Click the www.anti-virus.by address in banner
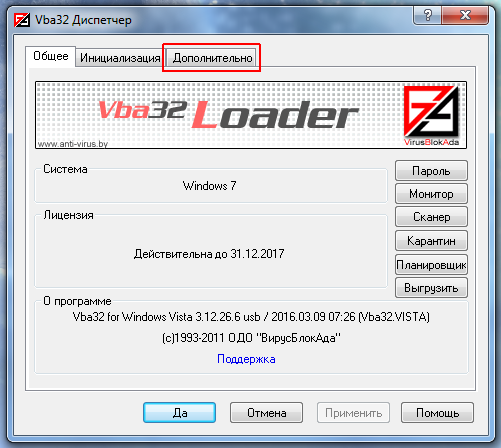This screenshot has width=501, height=448. (73, 144)
